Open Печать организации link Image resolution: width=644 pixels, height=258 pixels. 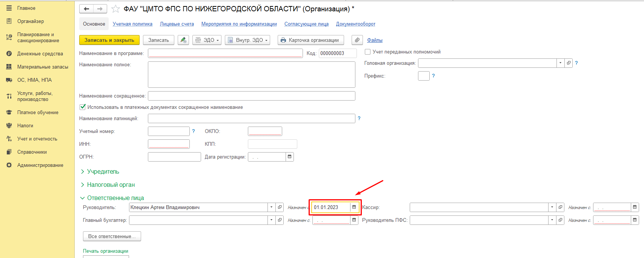pos(106,251)
